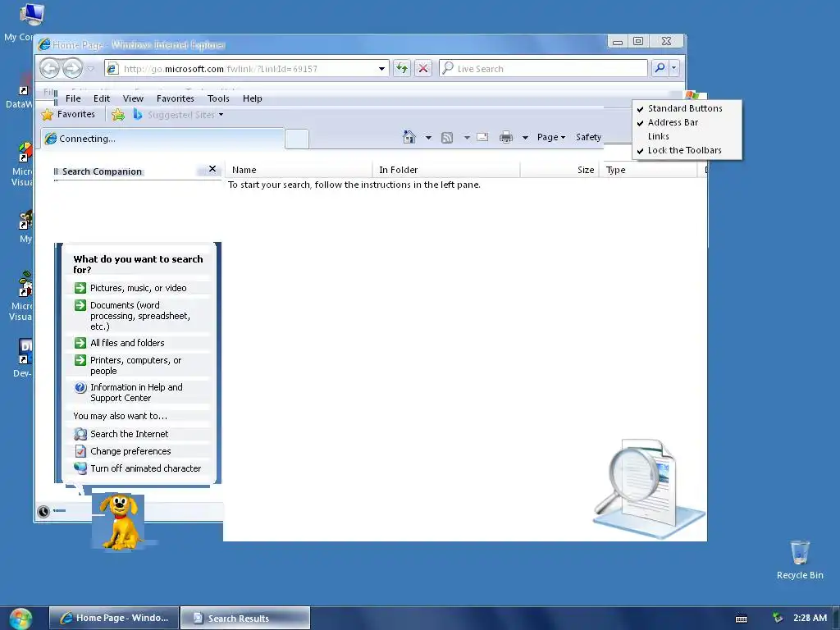Open the Favorites menu
The width and height of the screenshot is (840, 630).
(x=176, y=98)
